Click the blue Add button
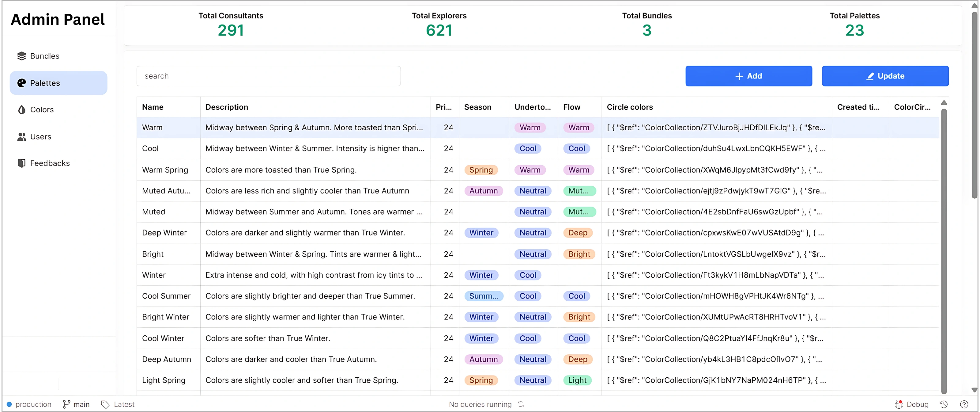 (x=748, y=76)
